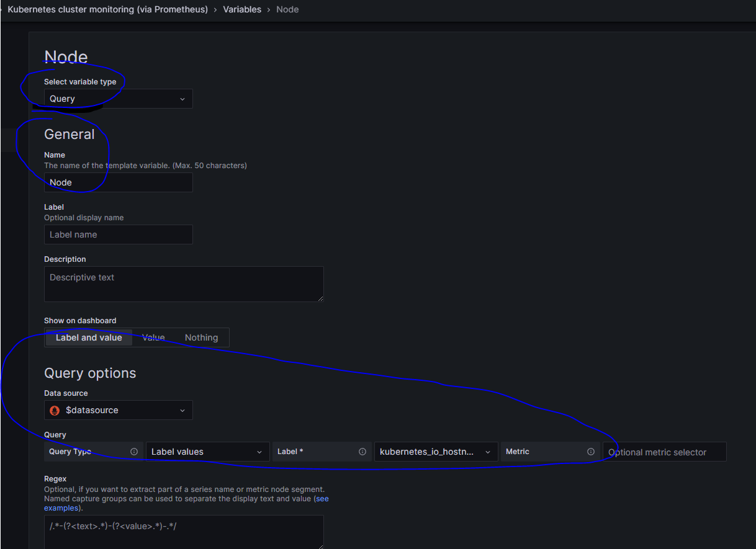Viewport: 756px width, 549px height.
Task: Click the Prometheus icon in the Data source field
Action: pyautogui.click(x=55, y=410)
